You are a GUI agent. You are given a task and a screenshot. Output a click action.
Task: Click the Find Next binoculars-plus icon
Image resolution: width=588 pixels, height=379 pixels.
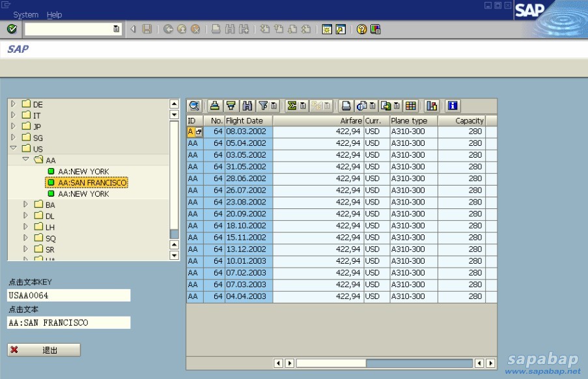tap(244, 29)
